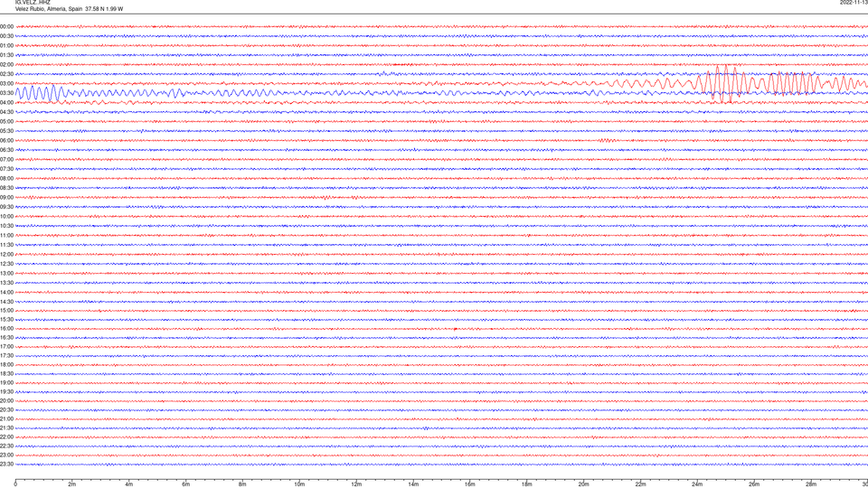Click the 10:00 time label
This screenshot has width=868, height=488.
(6, 216)
